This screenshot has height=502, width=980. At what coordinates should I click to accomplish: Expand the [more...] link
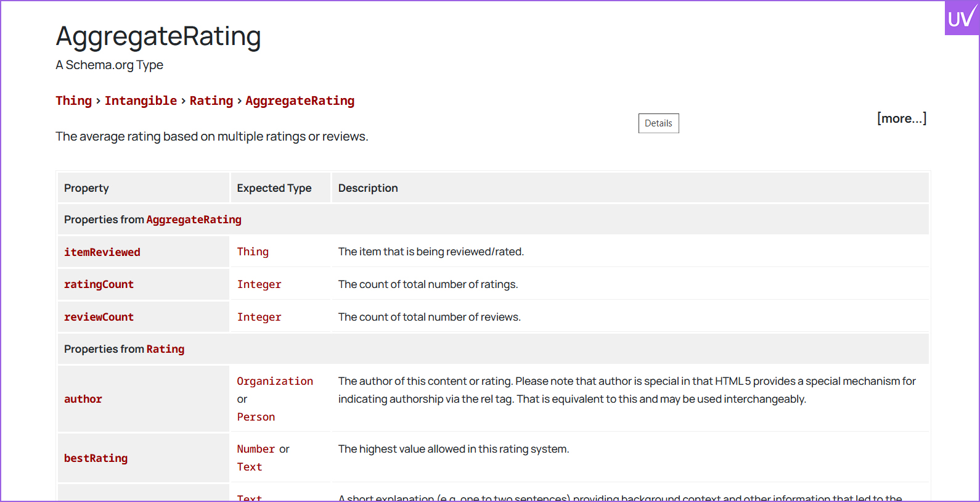(902, 118)
